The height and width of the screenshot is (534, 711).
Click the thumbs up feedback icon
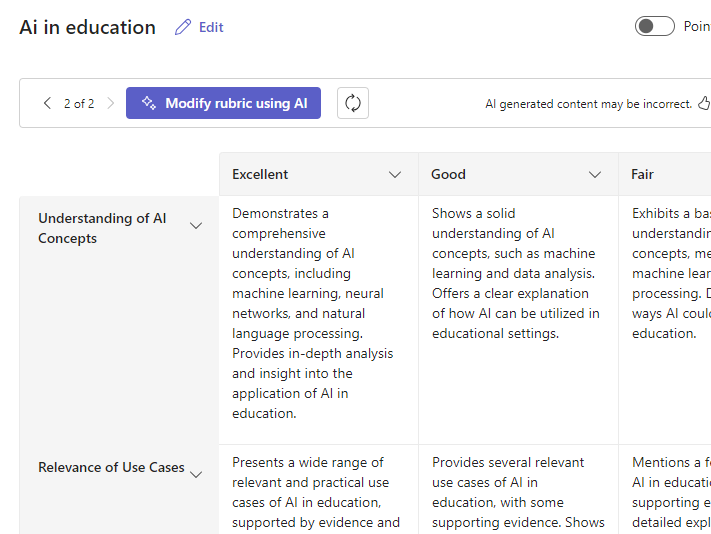pyautogui.click(x=703, y=103)
